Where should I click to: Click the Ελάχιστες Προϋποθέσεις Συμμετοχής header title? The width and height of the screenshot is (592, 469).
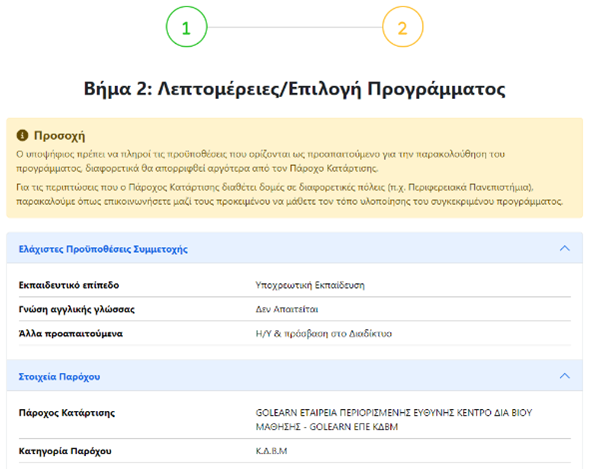point(103,249)
